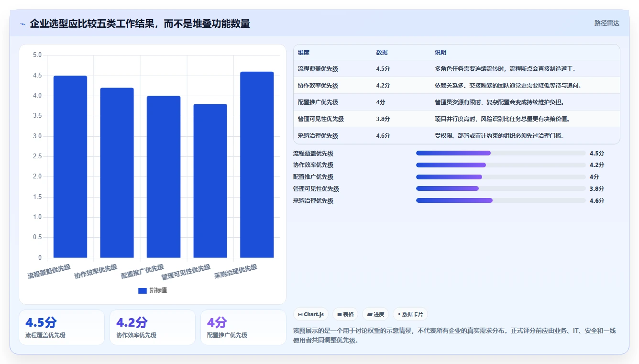
Task: Click the description starting 项目并行度高时
Action: (503, 119)
